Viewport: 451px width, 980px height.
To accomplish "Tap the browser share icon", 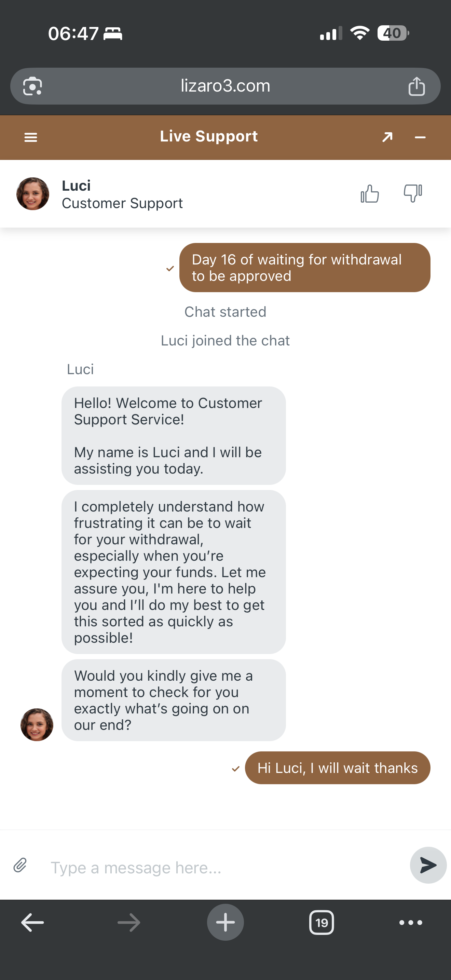I will tap(416, 86).
